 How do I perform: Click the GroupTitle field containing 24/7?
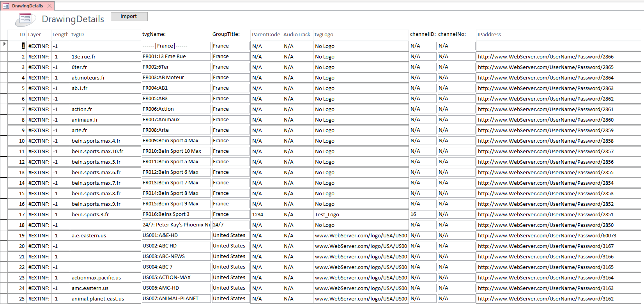(231, 225)
